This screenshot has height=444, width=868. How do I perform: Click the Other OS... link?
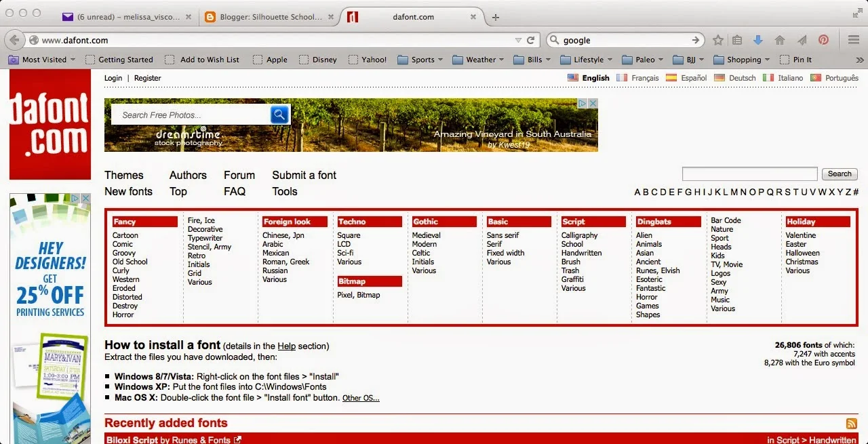click(361, 398)
